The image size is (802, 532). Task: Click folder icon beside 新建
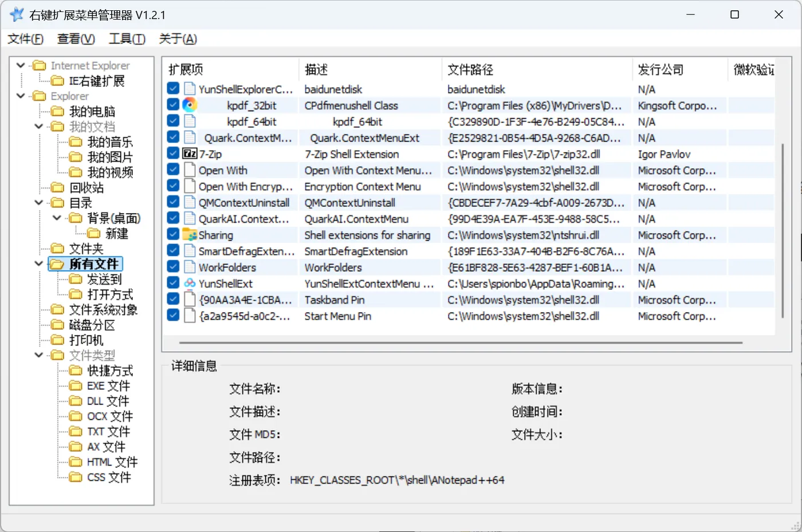(x=94, y=233)
